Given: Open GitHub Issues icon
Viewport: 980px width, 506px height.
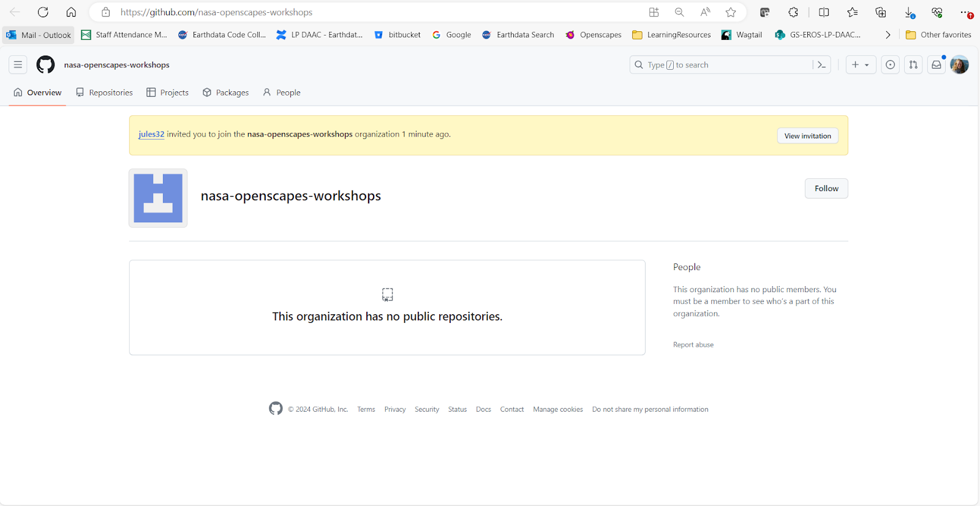Looking at the screenshot, I should click(x=890, y=65).
